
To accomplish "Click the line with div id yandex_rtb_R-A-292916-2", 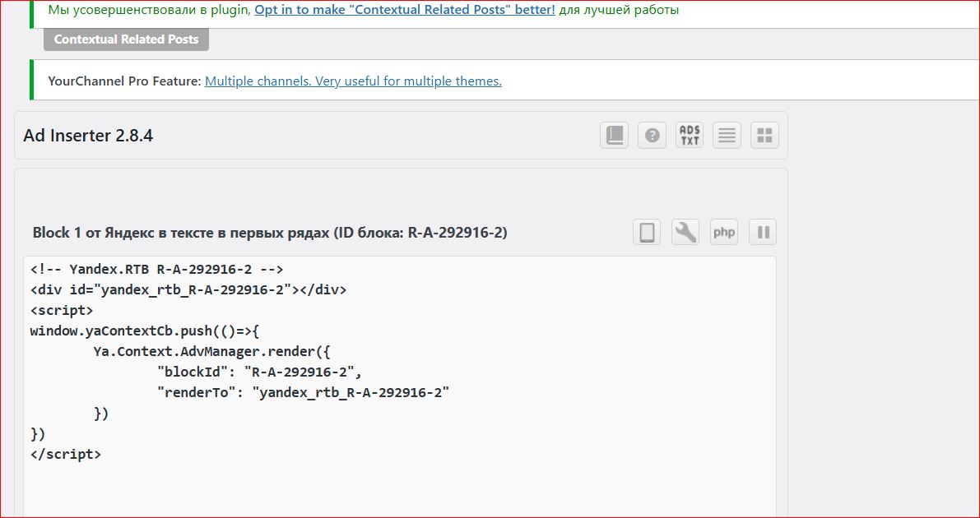I will pos(188,290).
